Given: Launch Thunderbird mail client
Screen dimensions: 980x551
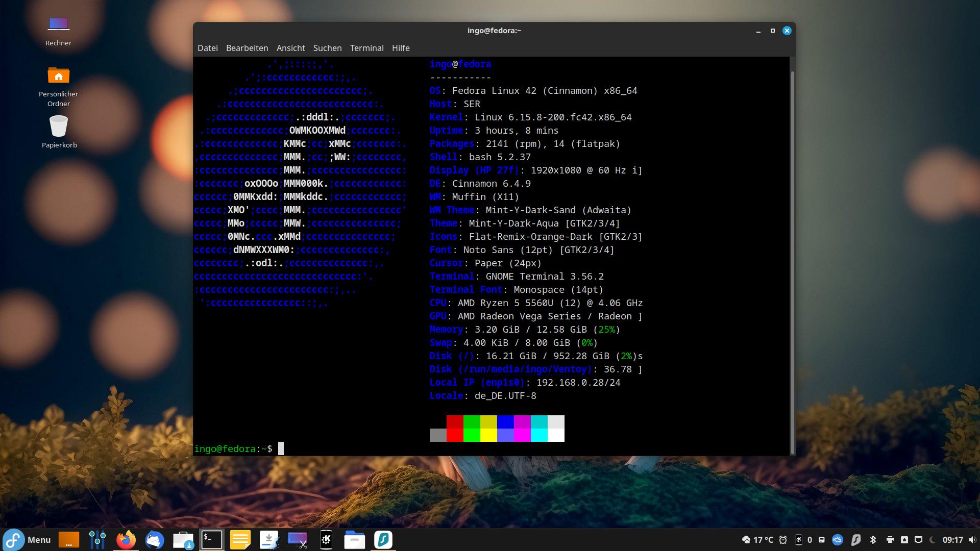Looking at the screenshot, I should point(155,540).
